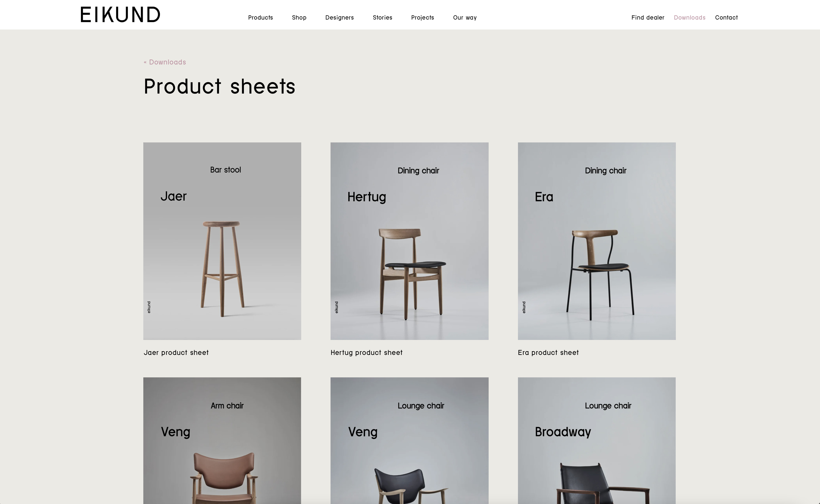Viewport: 820px width, 504px height.
Task: Open the Products menu
Action: tap(260, 17)
